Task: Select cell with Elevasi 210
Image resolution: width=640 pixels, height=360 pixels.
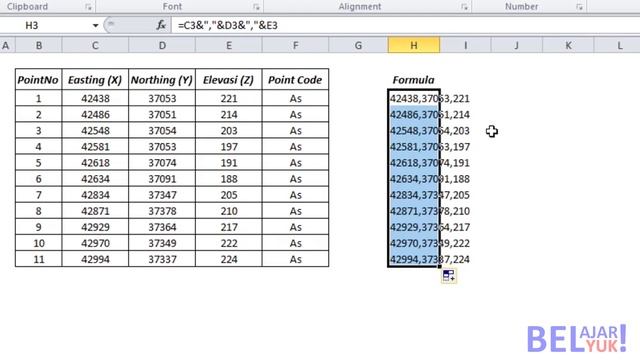Action: coord(229,211)
